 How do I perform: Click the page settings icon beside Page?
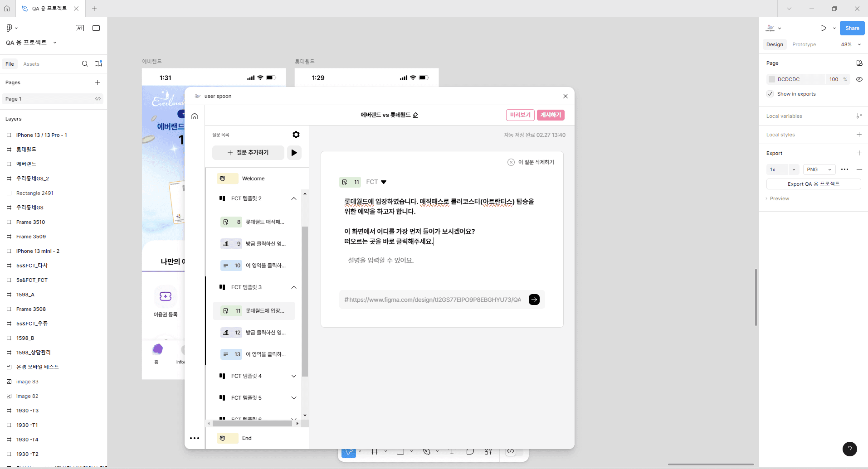click(x=859, y=63)
